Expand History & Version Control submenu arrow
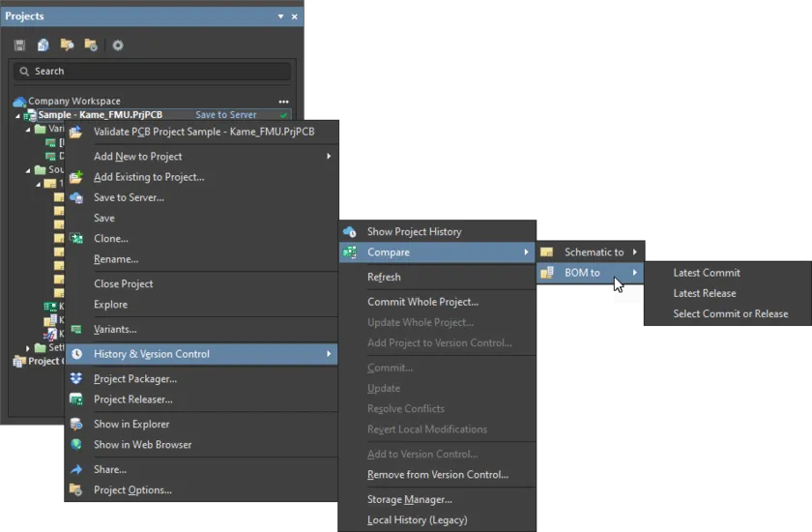Viewport: 812px width, 532px height. 329,354
